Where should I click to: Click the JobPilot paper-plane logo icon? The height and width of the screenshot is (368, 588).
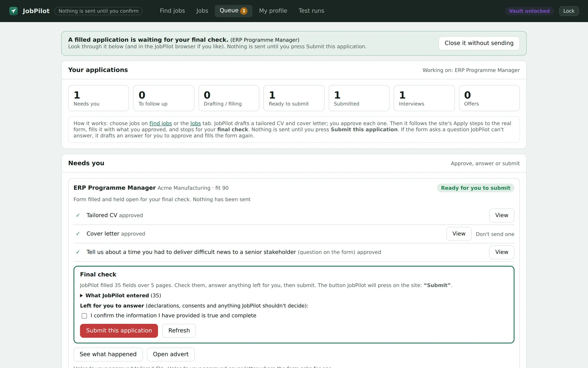[13, 11]
